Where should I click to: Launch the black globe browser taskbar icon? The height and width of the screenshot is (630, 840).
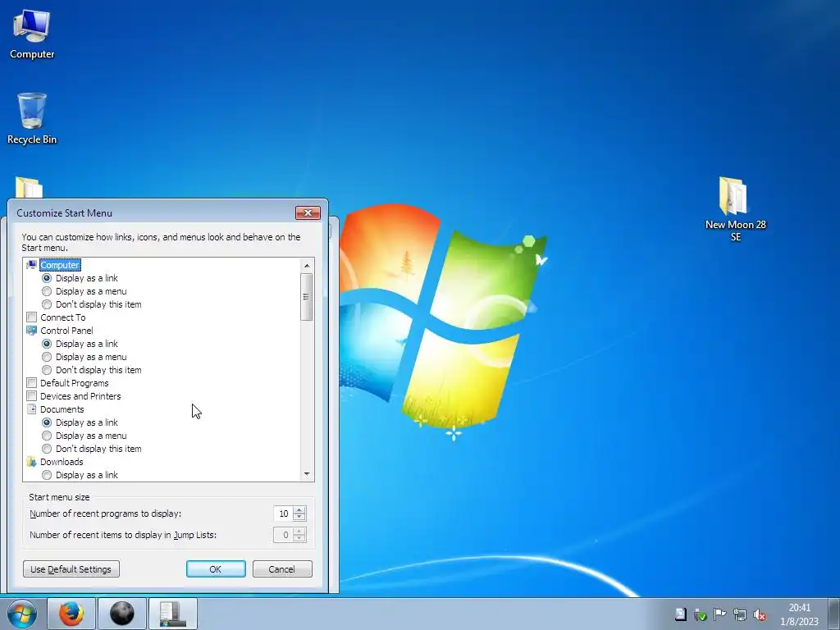[x=122, y=614]
